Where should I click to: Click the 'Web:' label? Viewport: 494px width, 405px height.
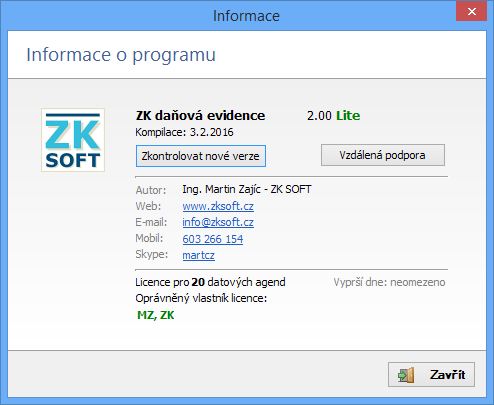148,206
